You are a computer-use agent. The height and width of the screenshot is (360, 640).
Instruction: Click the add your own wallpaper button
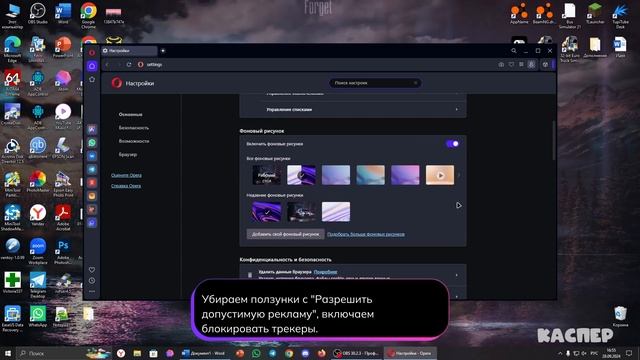pyautogui.click(x=286, y=234)
